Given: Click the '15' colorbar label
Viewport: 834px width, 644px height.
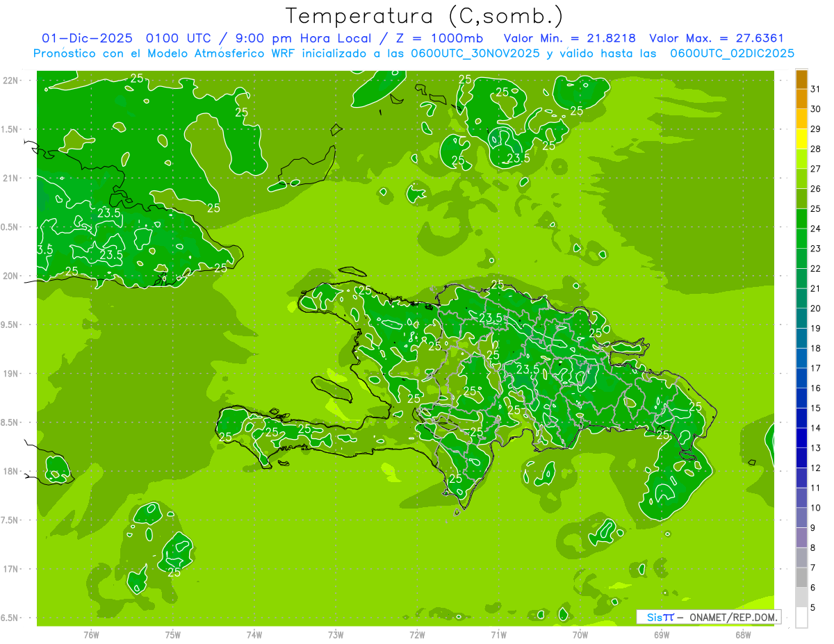Looking at the screenshot, I should pos(816,408).
